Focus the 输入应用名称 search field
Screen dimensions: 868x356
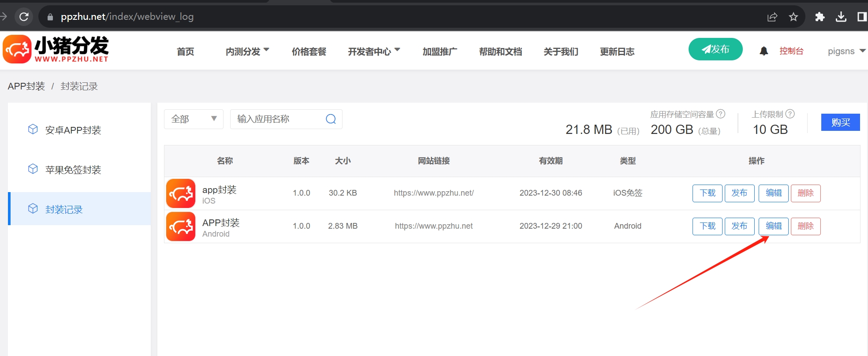[x=278, y=119]
